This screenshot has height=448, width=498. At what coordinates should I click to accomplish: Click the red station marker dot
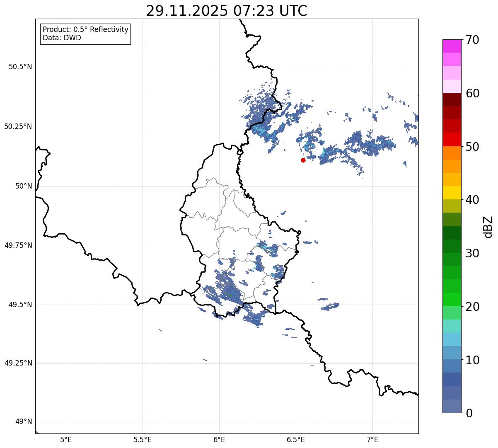pos(303,160)
